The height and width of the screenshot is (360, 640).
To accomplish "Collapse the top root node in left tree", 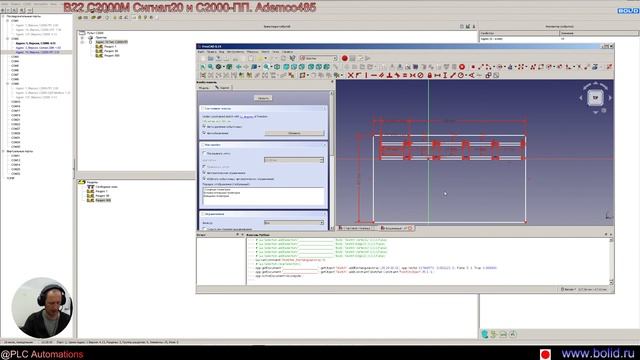I will point(3,16).
